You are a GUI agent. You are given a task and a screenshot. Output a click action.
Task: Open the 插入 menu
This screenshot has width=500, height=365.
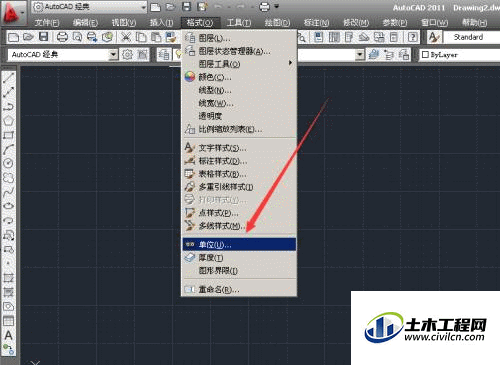(161, 23)
